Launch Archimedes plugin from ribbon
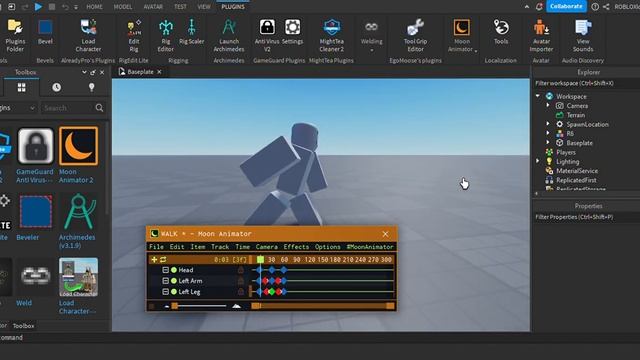This screenshot has height=360, width=640. click(229, 35)
